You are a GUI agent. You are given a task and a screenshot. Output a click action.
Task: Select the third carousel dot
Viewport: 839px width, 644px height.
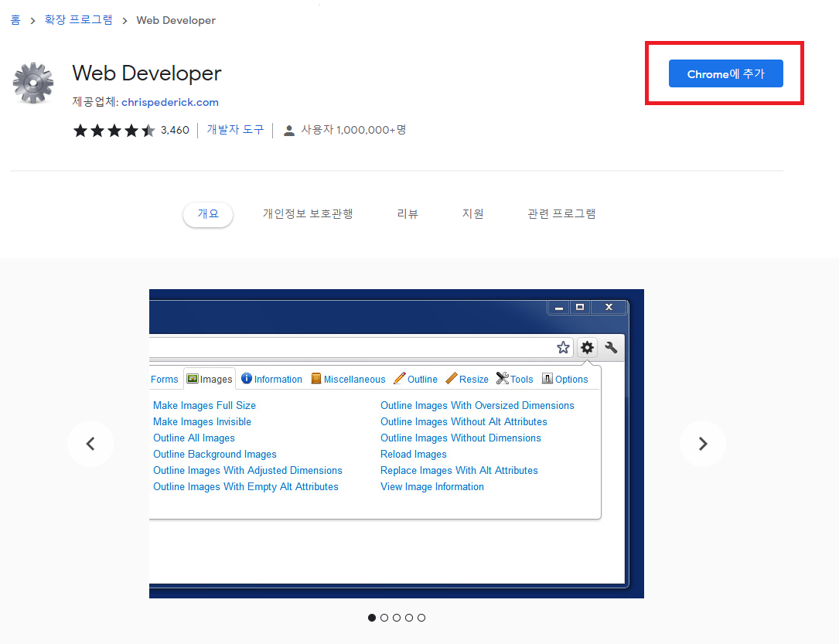[397, 618]
